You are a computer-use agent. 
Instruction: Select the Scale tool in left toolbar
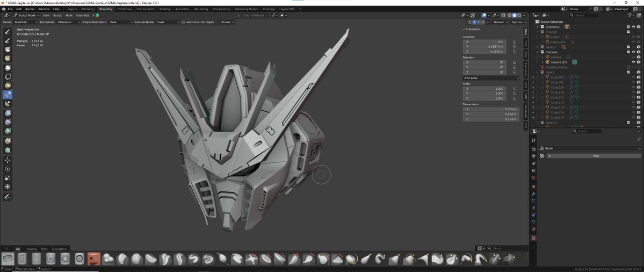pos(8,178)
